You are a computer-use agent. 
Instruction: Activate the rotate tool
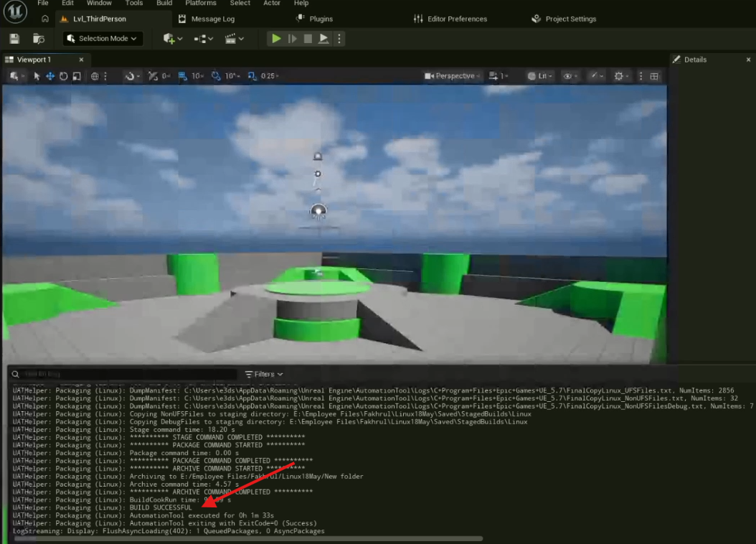[x=63, y=76]
